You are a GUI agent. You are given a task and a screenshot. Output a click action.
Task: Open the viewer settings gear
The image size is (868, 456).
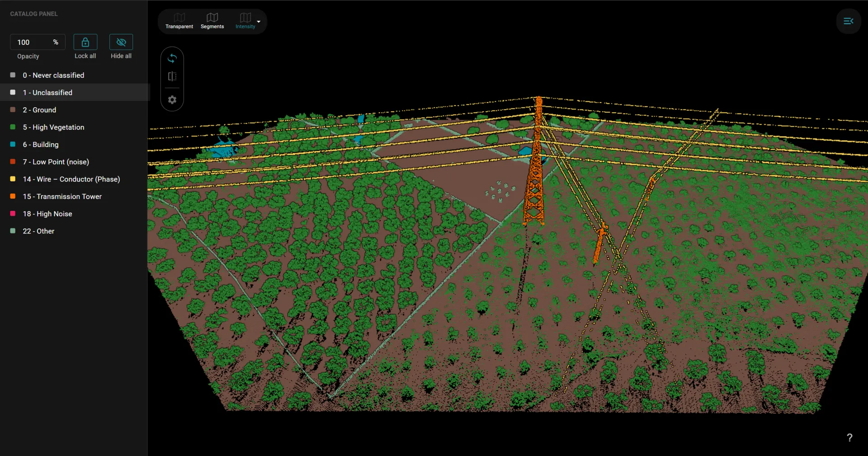[172, 100]
